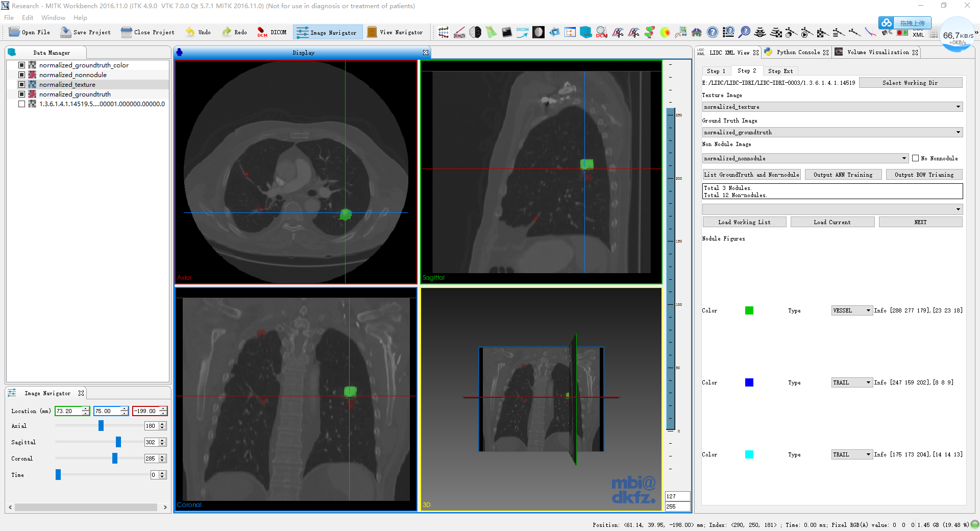Click the Load Working List button
980x531 pixels.
[744, 222]
